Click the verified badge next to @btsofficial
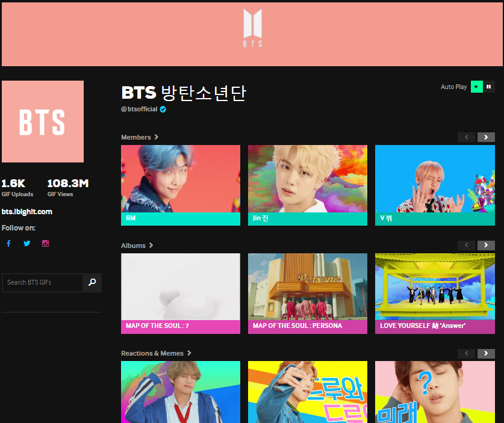504x423 pixels. point(163,109)
